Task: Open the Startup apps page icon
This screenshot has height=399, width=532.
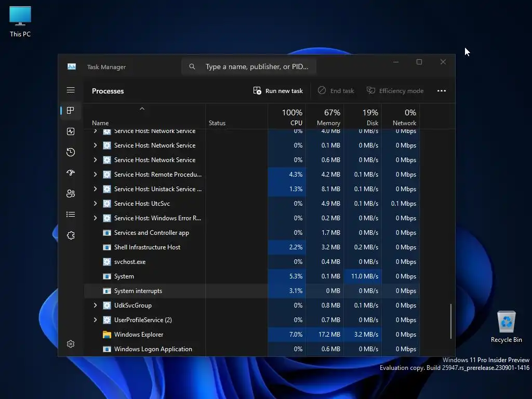Action: coord(71,173)
